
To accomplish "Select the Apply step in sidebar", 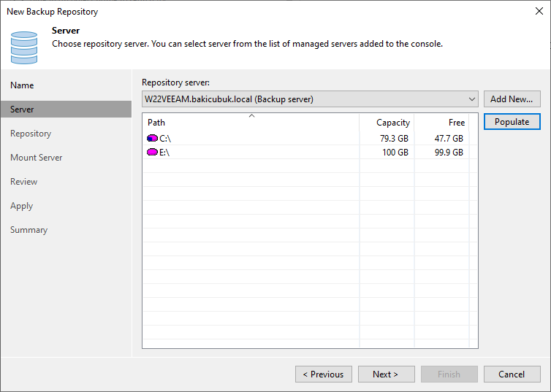I will click(x=21, y=206).
